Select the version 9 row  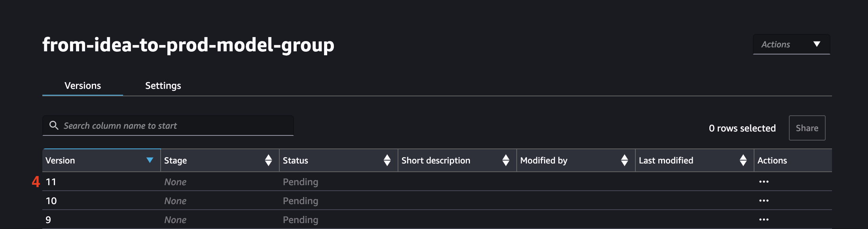[437, 220]
